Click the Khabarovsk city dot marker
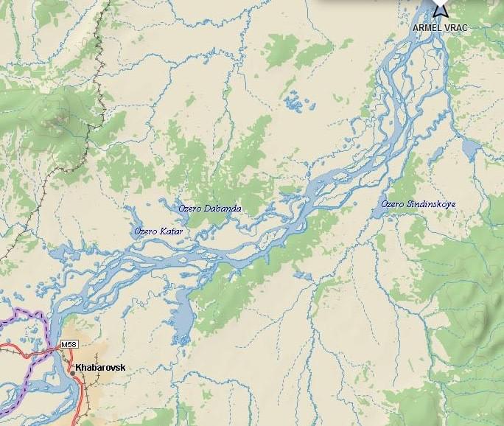 click(x=73, y=373)
